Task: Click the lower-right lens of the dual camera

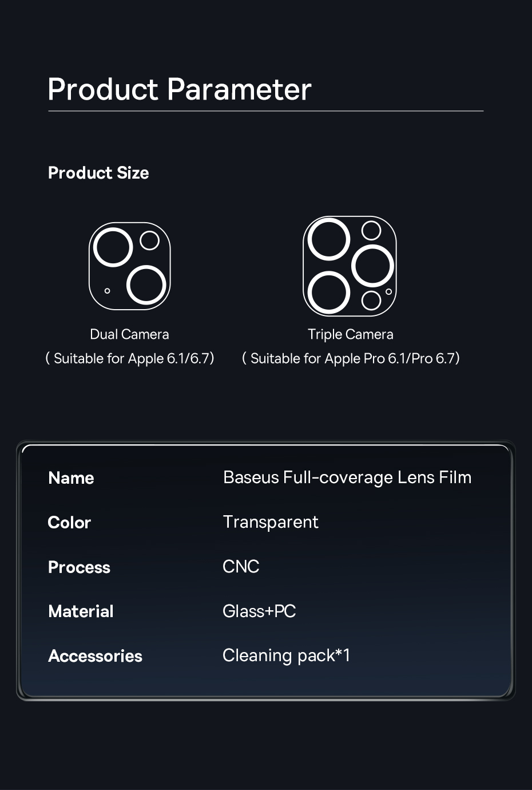Action: pyautogui.click(x=146, y=285)
